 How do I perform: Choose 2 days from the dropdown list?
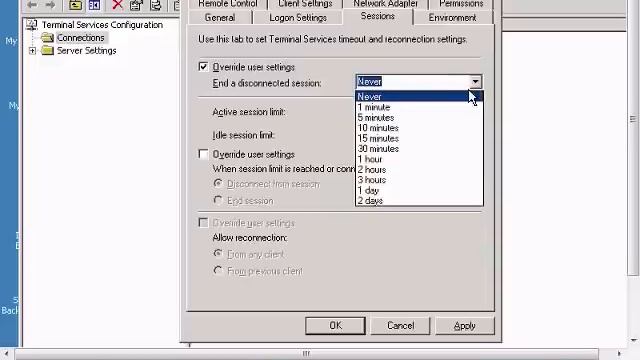pyautogui.click(x=419, y=200)
